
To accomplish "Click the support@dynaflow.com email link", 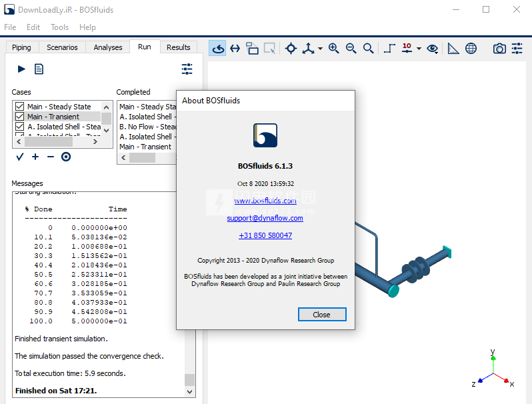I will pyautogui.click(x=265, y=218).
